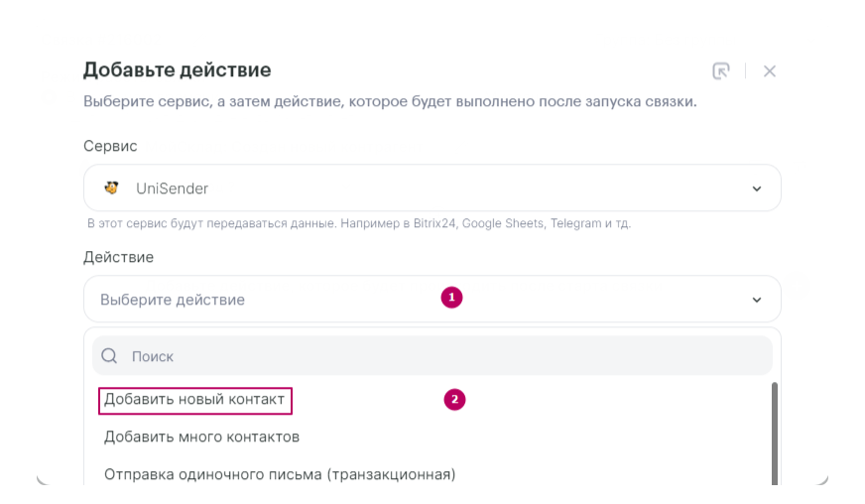This screenshot has width=865, height=504.
Task: Close the 'Добавьте действие' dialog
Action: point(770,71)
